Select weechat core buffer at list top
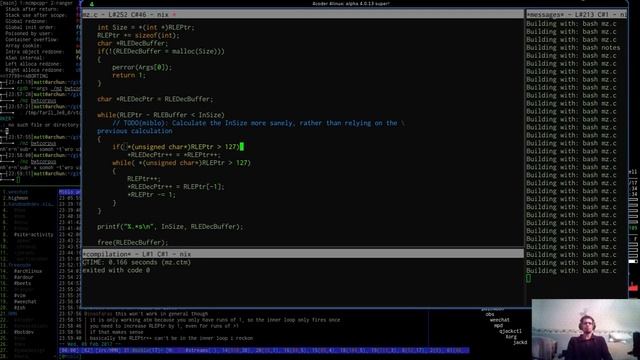Image resolution: width=640 pixels, height=360 pixels. (x=18, y=192)
